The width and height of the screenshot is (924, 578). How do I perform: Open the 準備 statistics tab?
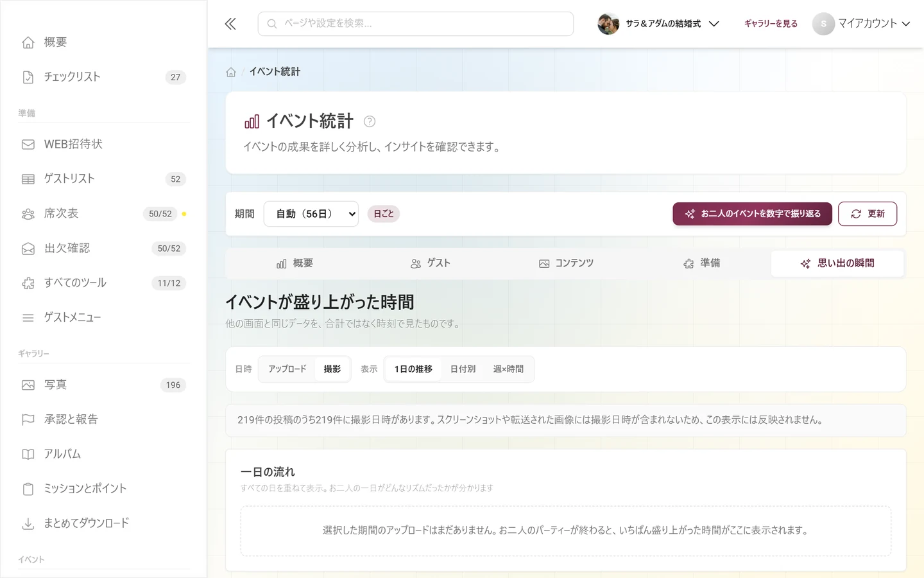point(702,263)
